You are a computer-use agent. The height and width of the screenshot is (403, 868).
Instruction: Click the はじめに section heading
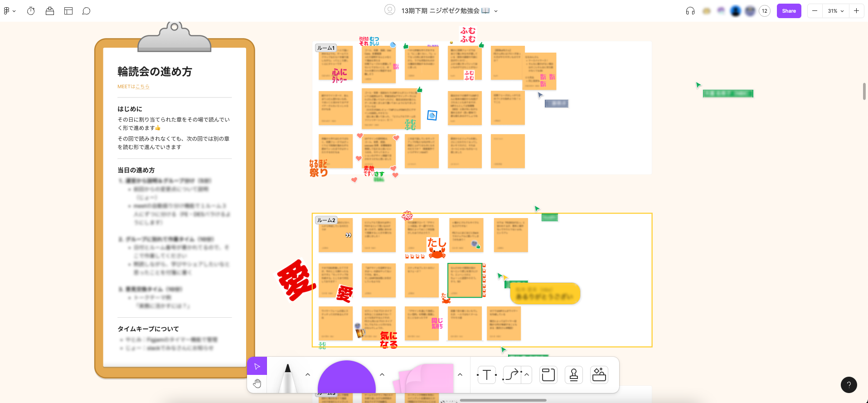coord(130,109)
